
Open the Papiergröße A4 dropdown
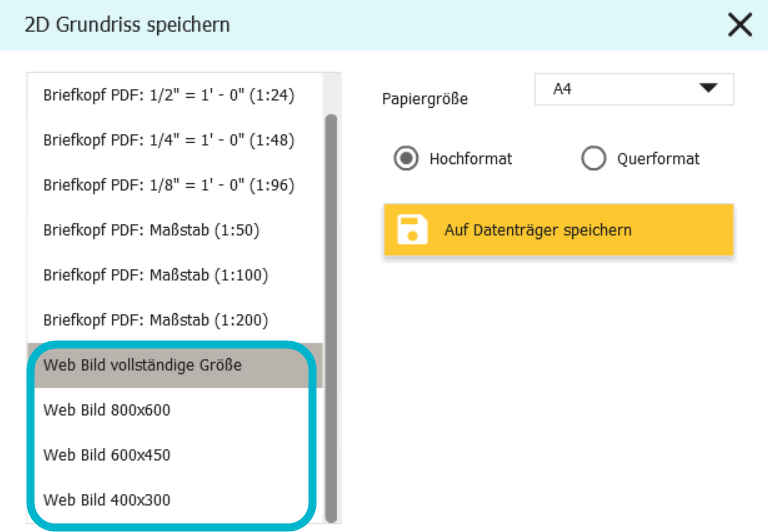point(634,89)
